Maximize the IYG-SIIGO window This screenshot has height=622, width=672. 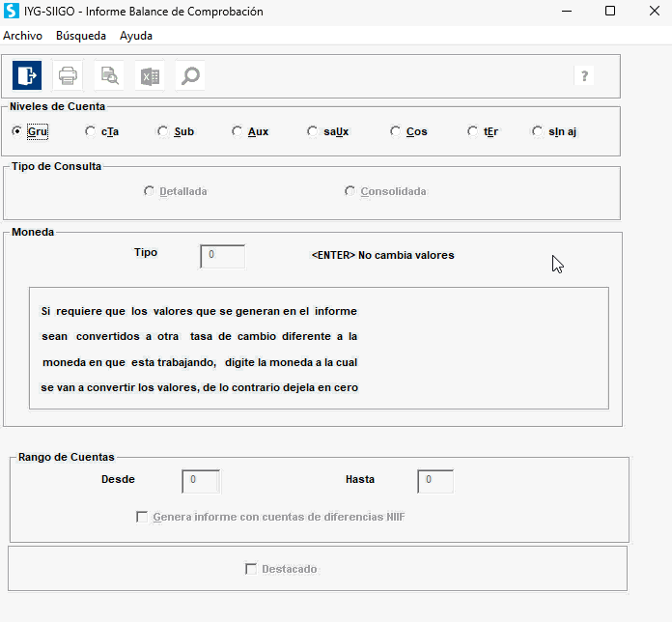pos(610,12)
